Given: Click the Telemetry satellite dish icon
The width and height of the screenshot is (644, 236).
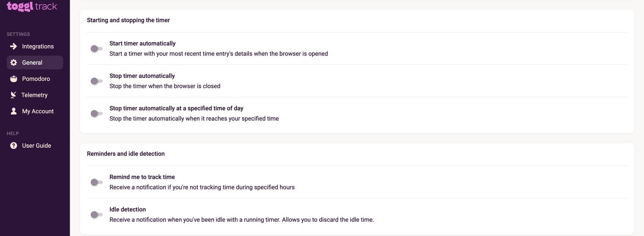Looking at the screenshot, I should click(x=14, y=95).
